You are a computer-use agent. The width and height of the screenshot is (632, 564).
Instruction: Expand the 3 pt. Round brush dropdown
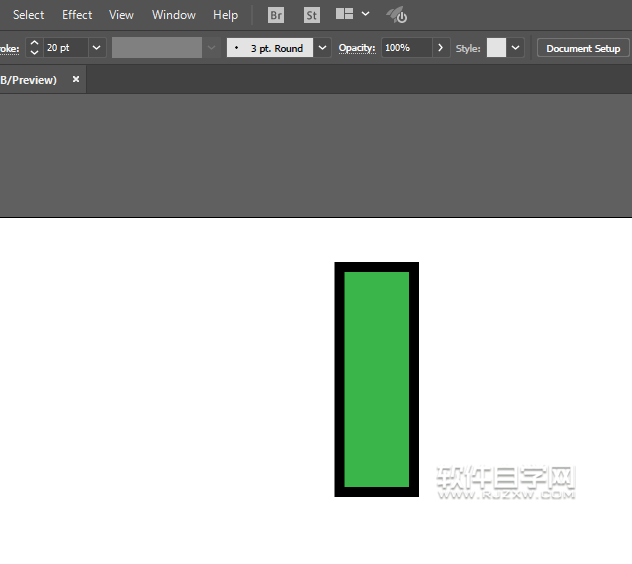[322, 48]
